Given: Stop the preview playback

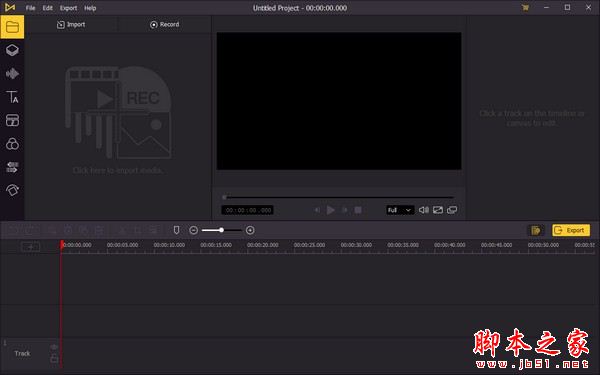Looking at the screenshot, I should coord(358,210).
